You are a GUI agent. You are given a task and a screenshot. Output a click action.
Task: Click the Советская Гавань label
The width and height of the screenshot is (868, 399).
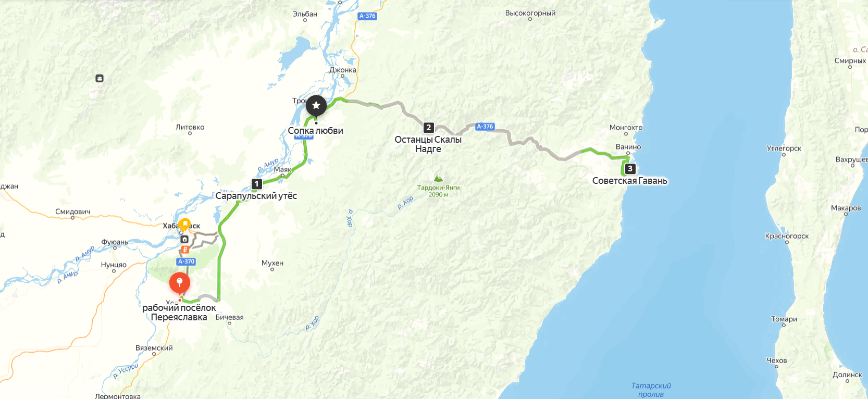(630, 181)
